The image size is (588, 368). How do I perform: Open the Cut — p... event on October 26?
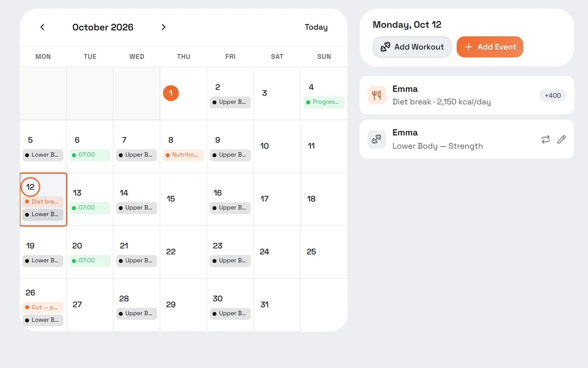click(x=43, y=307)
